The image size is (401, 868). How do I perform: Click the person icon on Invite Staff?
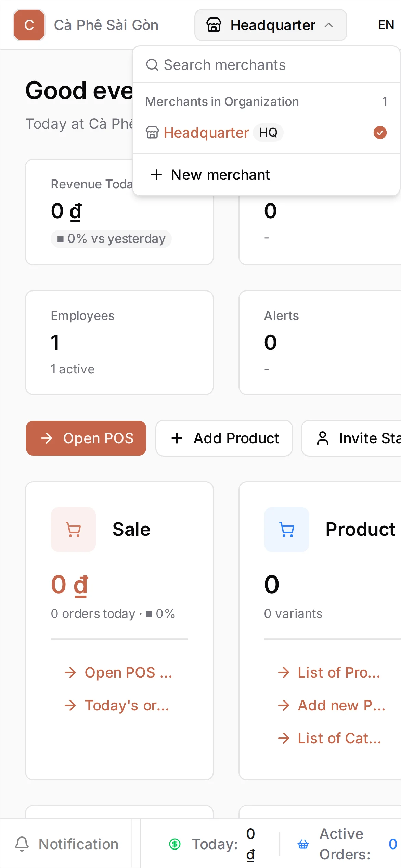pos(323,438)
